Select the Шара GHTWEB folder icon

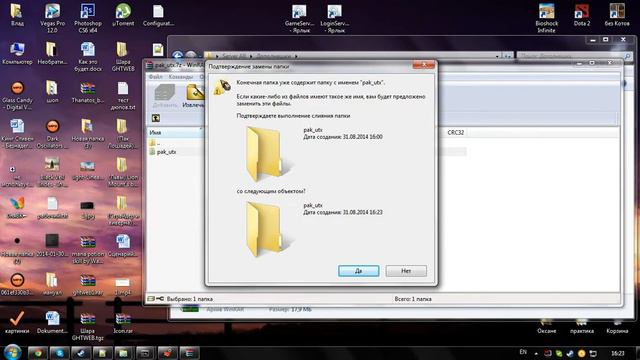click(123, 56)
